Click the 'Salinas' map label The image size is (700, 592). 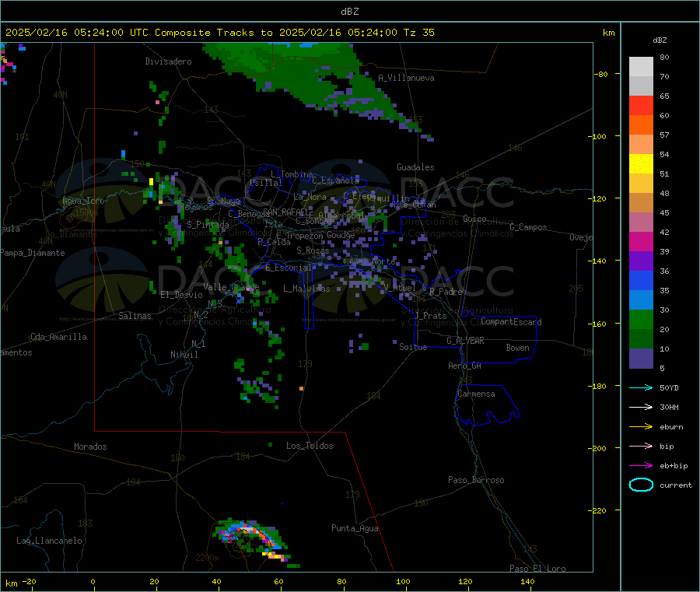pos(135,316)
